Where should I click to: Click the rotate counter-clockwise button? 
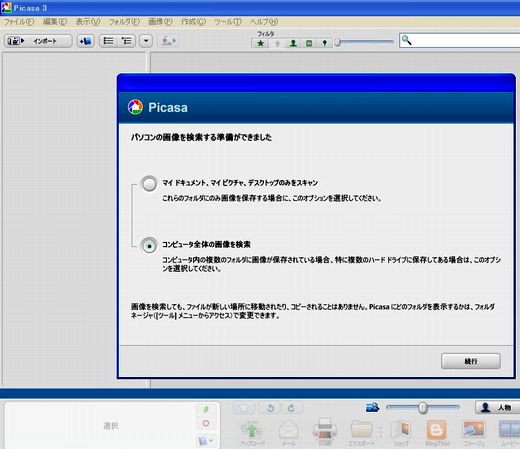click(270, 408)
